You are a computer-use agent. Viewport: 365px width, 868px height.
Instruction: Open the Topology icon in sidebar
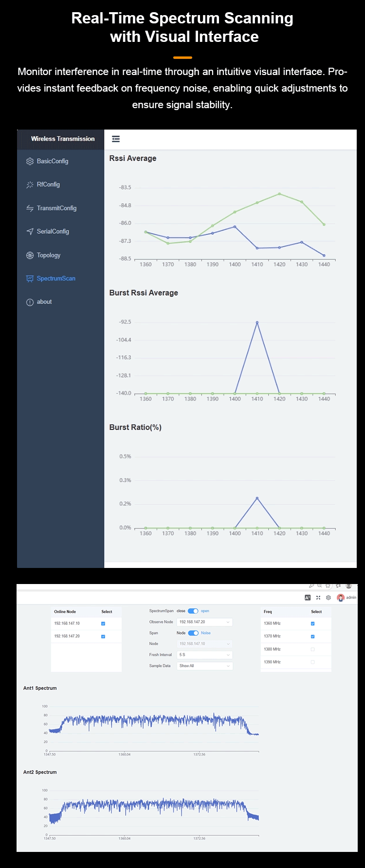pos(30,255)
